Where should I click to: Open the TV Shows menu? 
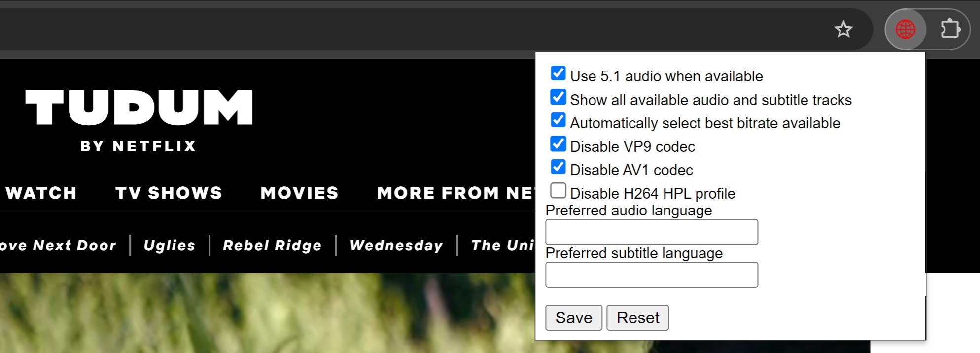pos(169,193)
